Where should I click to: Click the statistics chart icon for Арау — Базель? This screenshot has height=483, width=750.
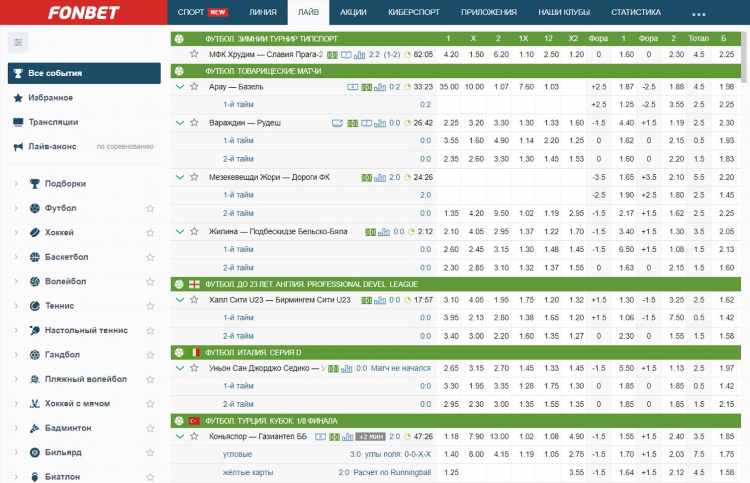(x=380, y=87)
